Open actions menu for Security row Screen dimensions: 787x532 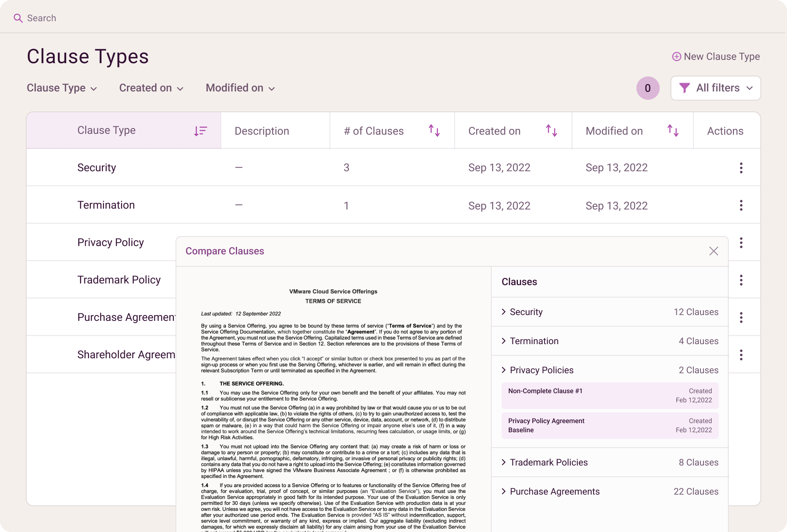point(741,168)
